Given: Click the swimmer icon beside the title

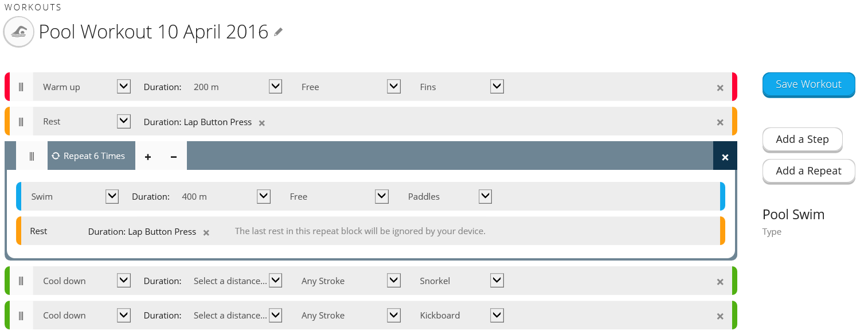Looking at the screenshot, I should tap(19, 32).
